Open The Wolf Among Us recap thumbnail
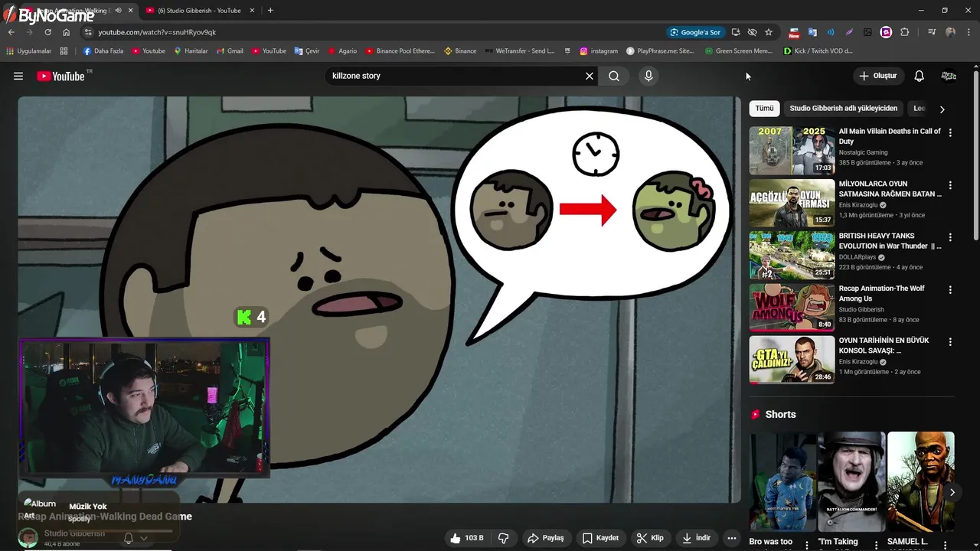The height and width of the screenshot is (551, 980). (792, 308)
